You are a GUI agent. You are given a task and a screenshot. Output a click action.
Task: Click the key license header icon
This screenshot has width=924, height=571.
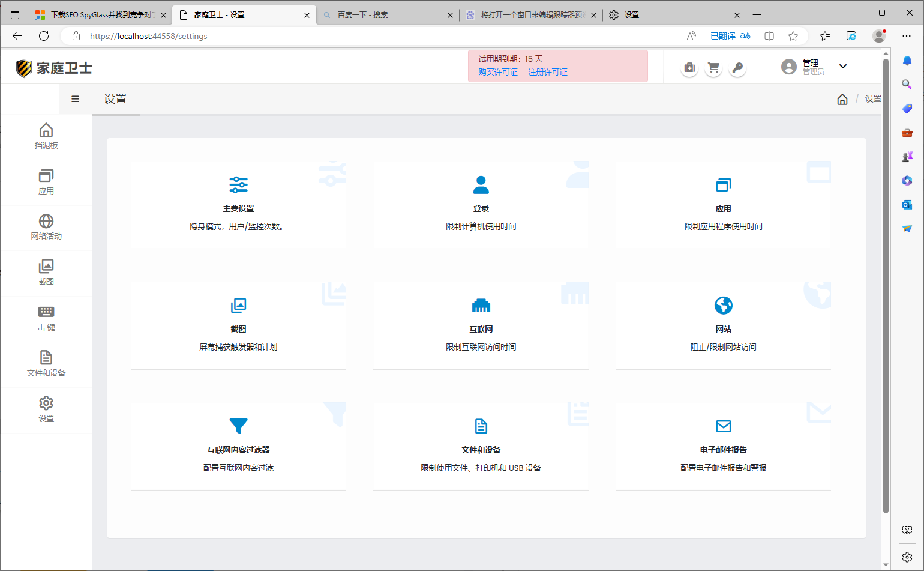click(737, 68)
